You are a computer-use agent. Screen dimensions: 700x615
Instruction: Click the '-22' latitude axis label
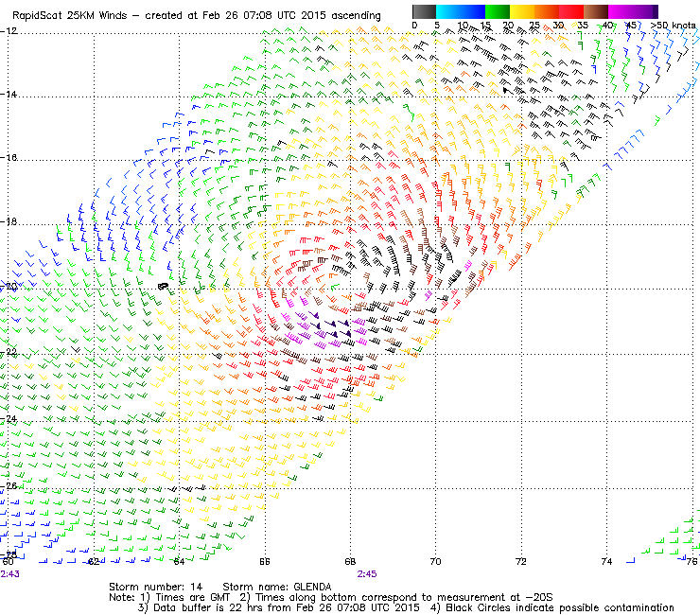pos(9,351)
